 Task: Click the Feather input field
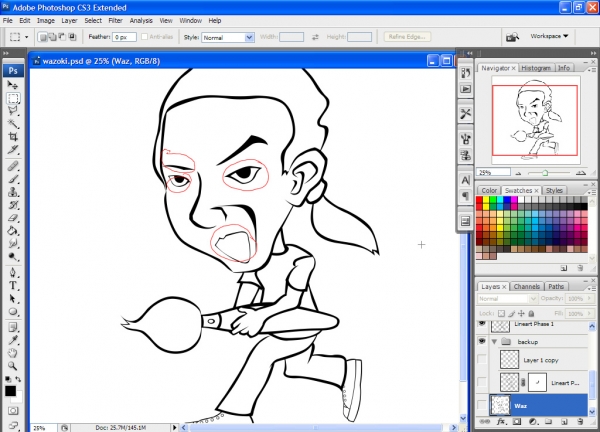[x=124, y=37]
